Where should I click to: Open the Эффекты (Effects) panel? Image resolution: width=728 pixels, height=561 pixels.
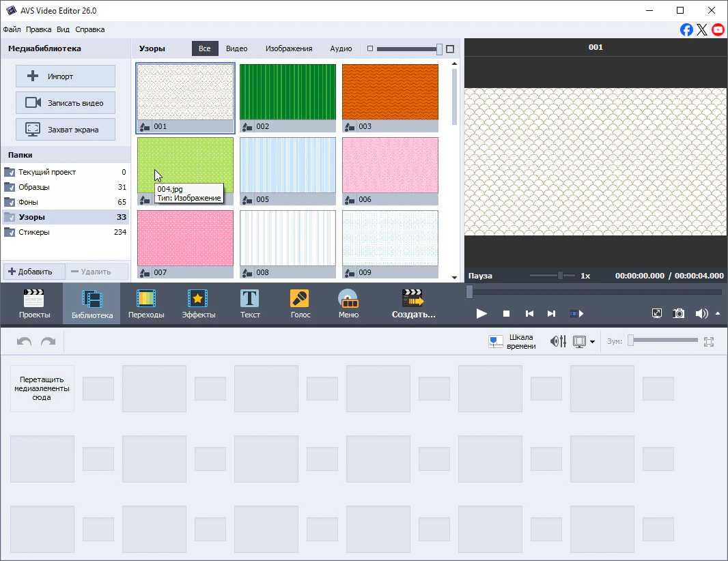[198, 304]
